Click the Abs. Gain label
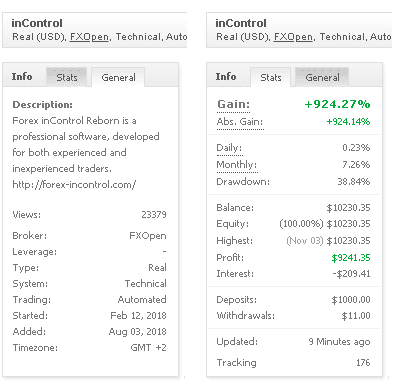 (x=240, y=122)
